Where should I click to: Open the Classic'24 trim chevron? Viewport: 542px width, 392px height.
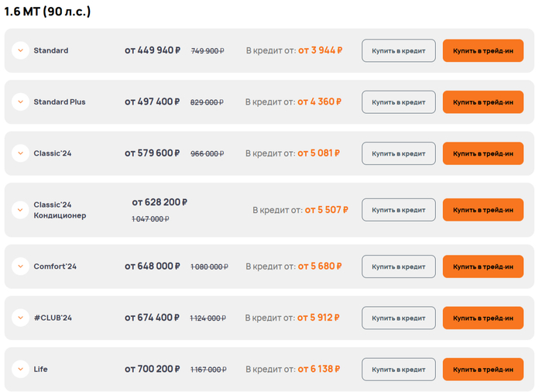(x=20, y=153)
